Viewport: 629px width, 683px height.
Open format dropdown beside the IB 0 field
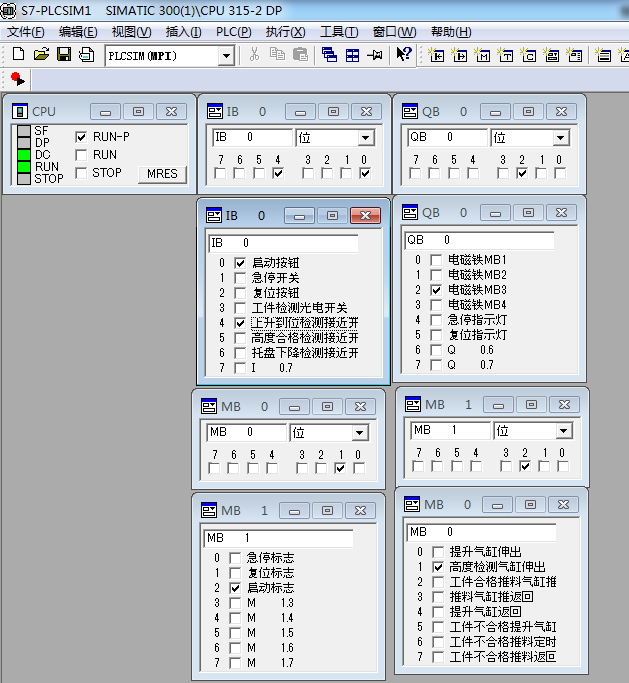point(365,138)
